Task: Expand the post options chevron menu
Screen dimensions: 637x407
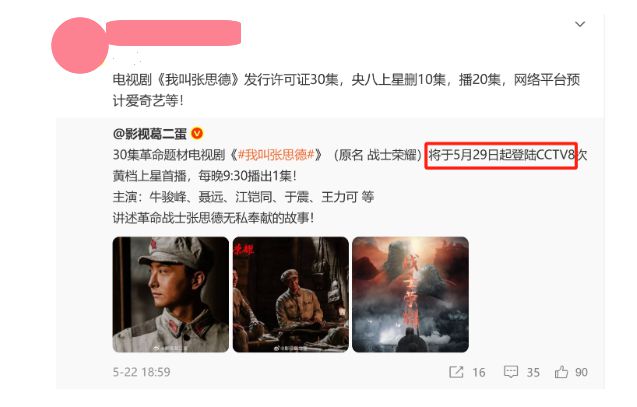Action: [x=580, y=24]
